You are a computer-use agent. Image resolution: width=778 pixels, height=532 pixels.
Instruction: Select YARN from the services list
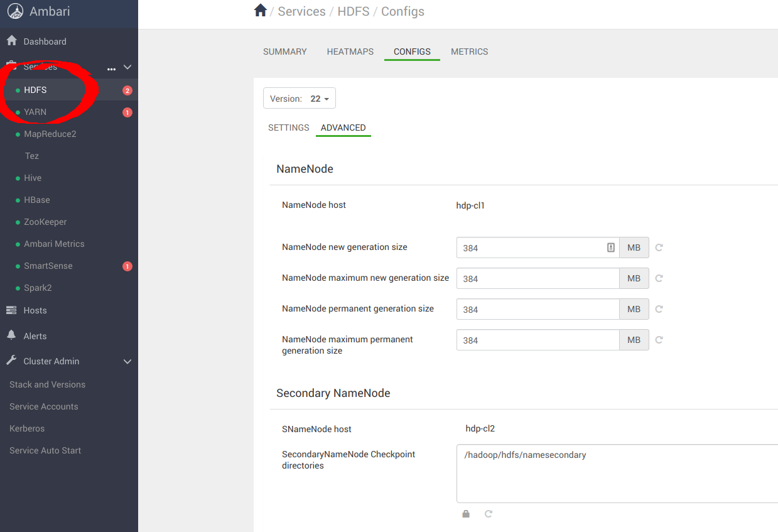(x=35, y=112)
